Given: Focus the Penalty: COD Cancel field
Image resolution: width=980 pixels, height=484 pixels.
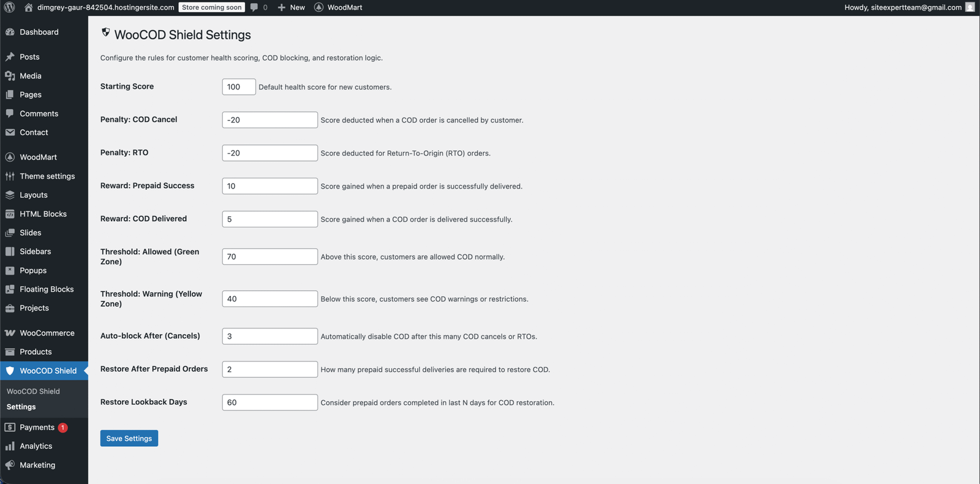Looking at the screenshot, I should pyautogui.click(x=269, y=120).
